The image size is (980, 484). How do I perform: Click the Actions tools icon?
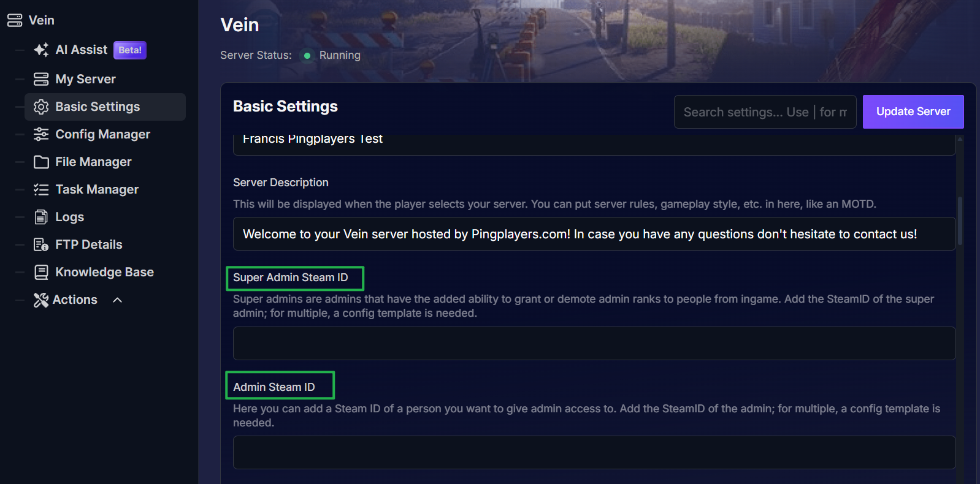coord(41,300)
